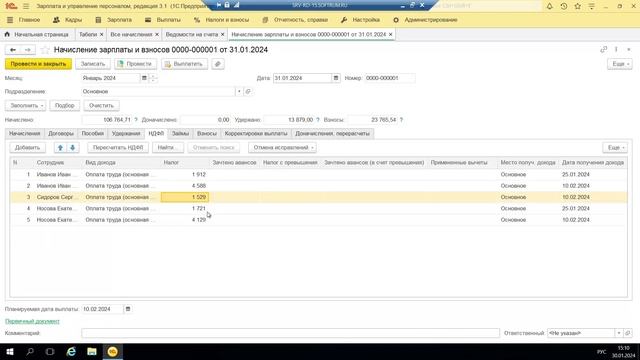The width and height of the screenshot is (640, 360).
Task: Select row with tax 4 129 for Носова
Action: (x=318, y=220)
